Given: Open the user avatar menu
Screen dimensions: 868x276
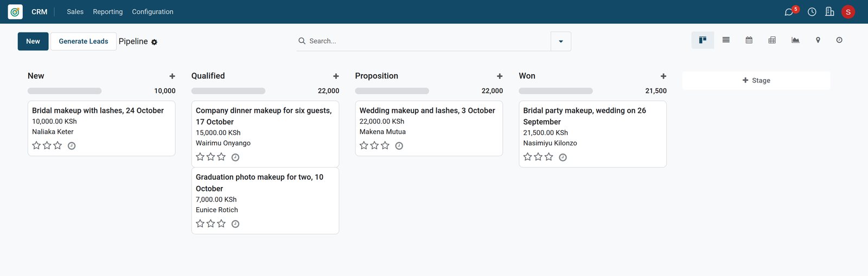Looking at the screenshot, I should (x=848, y=12).
